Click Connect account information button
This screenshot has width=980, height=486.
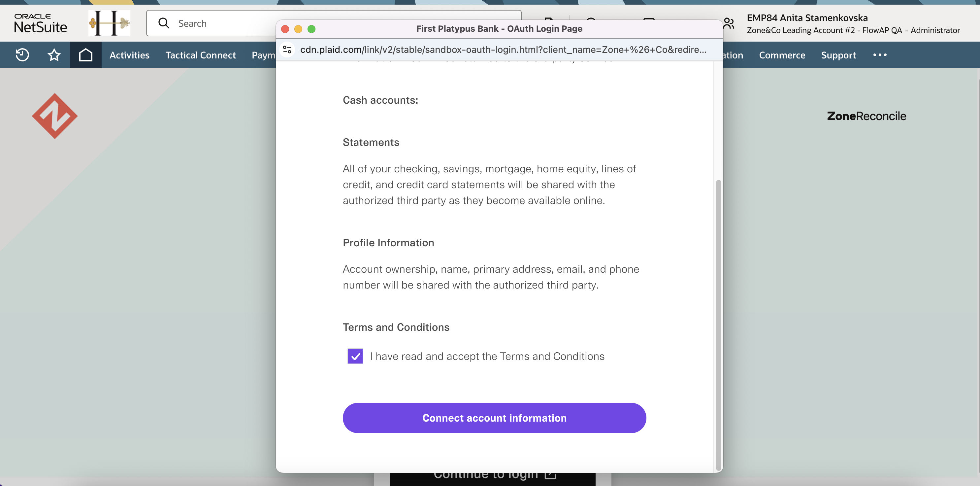pos(494,418)
